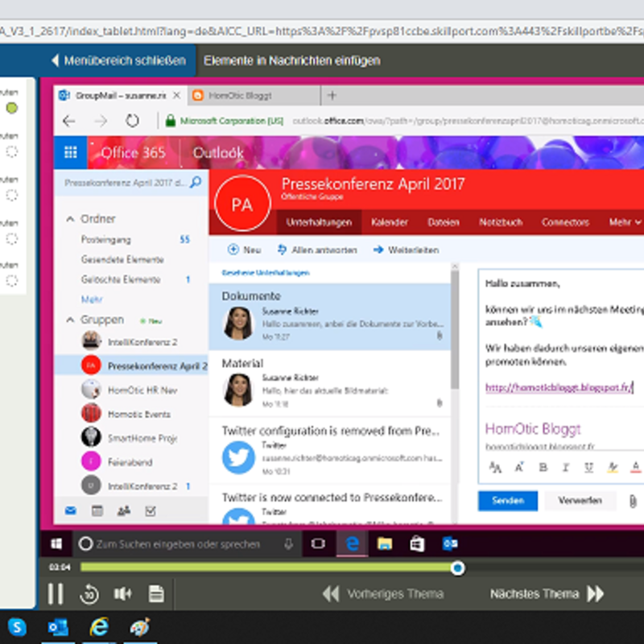This screenshot has height=644, width=644.
Task: Click the video progress slider handle
Action: 457,568
